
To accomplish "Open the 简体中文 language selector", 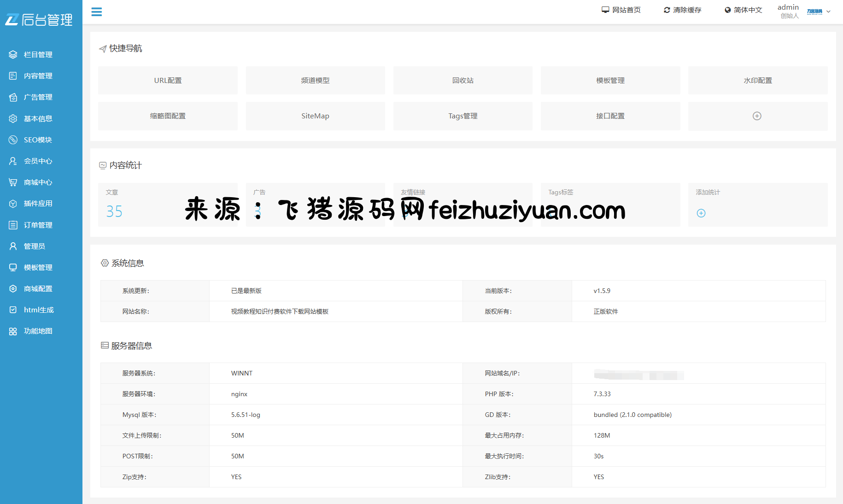I will pos(748,10).
